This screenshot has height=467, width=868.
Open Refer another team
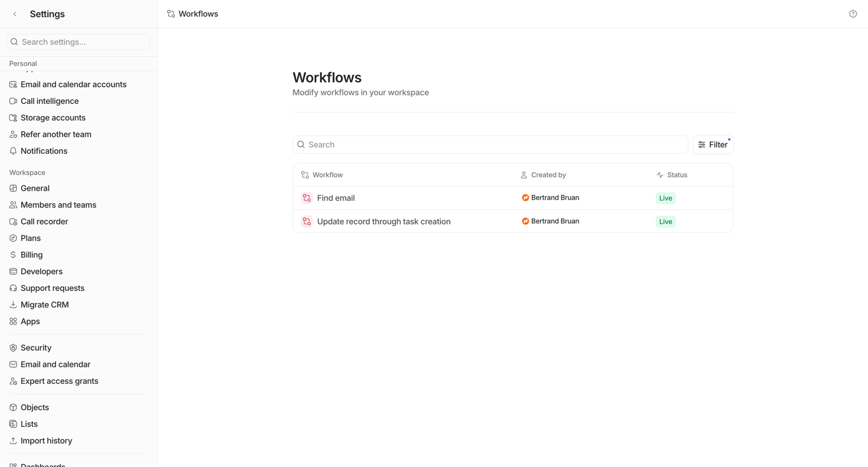pos(56,134)
